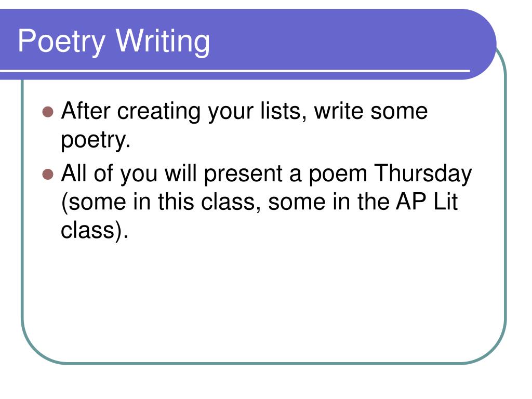Click the word "Poetry" in the title

(61, 42)
